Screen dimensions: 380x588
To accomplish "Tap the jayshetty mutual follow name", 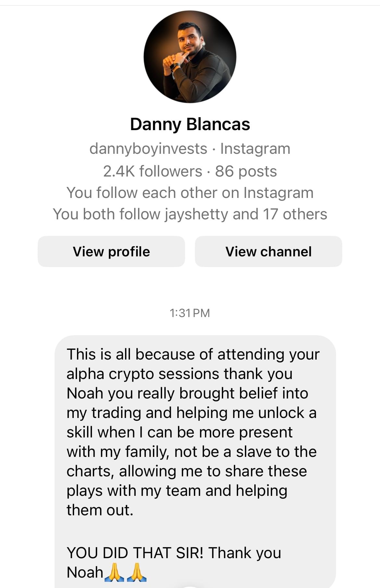I will click(x=196, y=214).
